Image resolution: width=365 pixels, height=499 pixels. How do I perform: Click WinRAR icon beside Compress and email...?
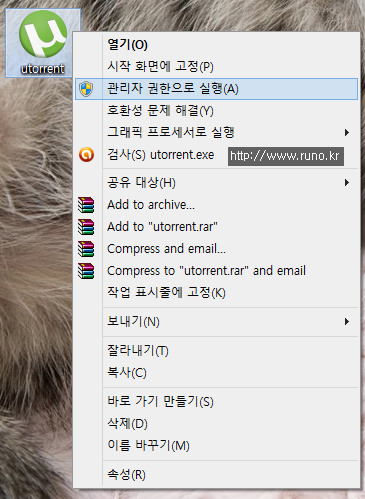[86, 249]
